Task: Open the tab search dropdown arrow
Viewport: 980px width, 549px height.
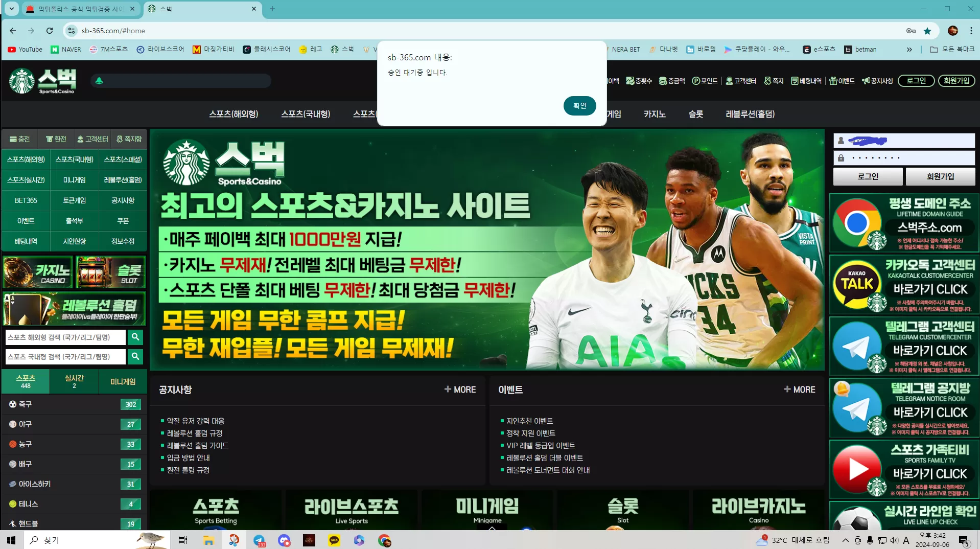Action: [x=11, y=9]
